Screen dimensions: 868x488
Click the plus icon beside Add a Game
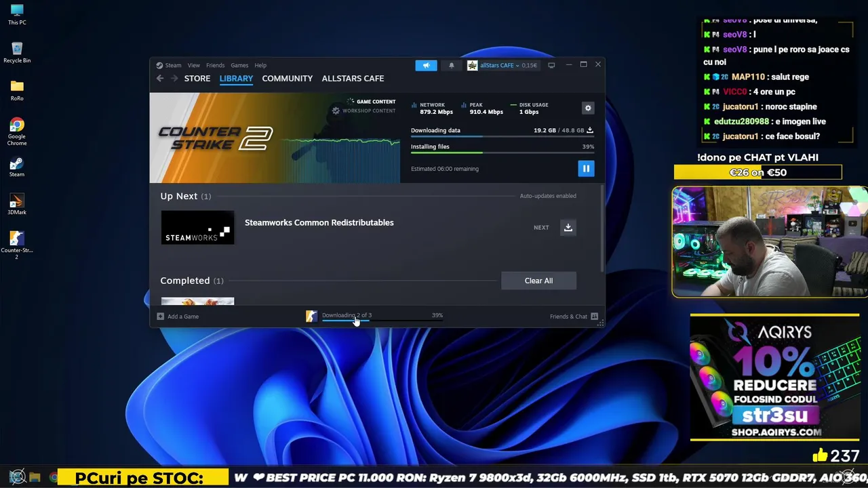(160, 317)
